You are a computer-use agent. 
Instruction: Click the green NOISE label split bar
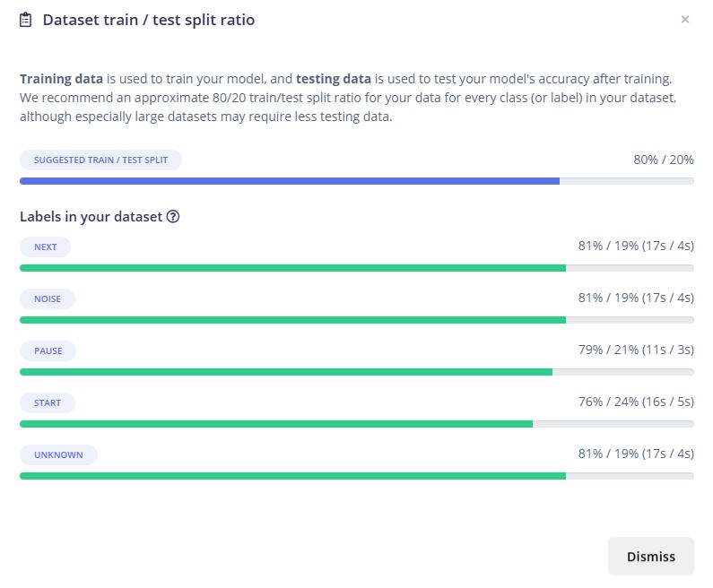click(x=292, y=320)
